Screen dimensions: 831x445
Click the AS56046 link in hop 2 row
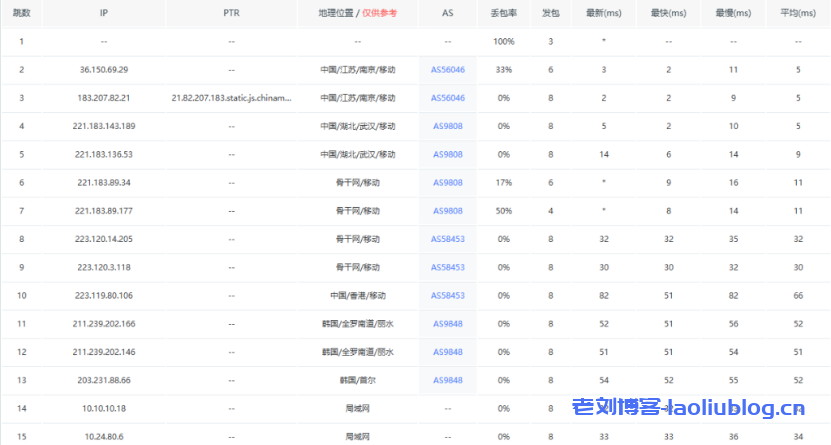tap(448, 70)
